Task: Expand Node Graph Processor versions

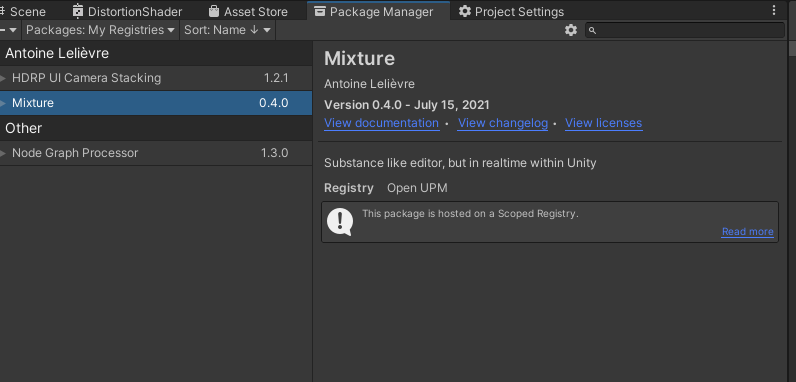Action: (3, 153)
